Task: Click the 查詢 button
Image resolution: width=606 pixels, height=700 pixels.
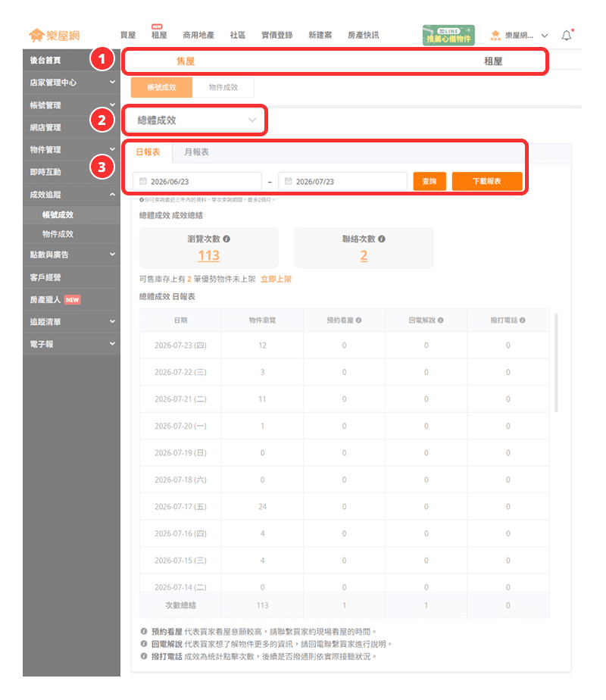Action: (430, 181)
